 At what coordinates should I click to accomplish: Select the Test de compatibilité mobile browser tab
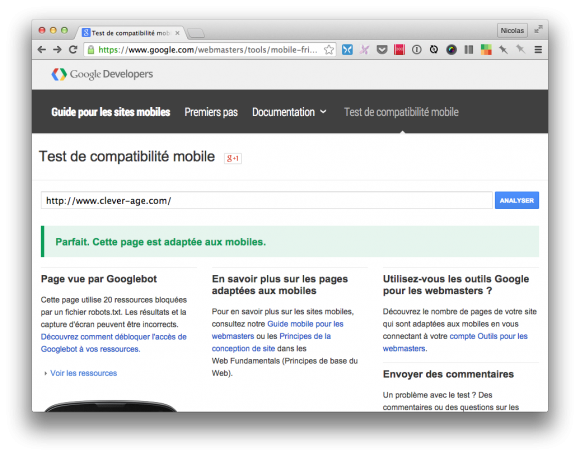[x=129, y=33]
